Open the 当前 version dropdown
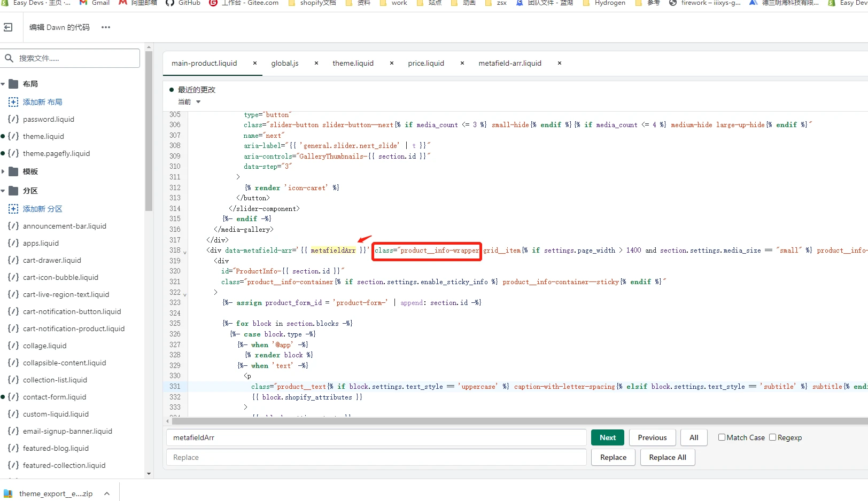Screen dimensions: 868x501 [189, 102]
